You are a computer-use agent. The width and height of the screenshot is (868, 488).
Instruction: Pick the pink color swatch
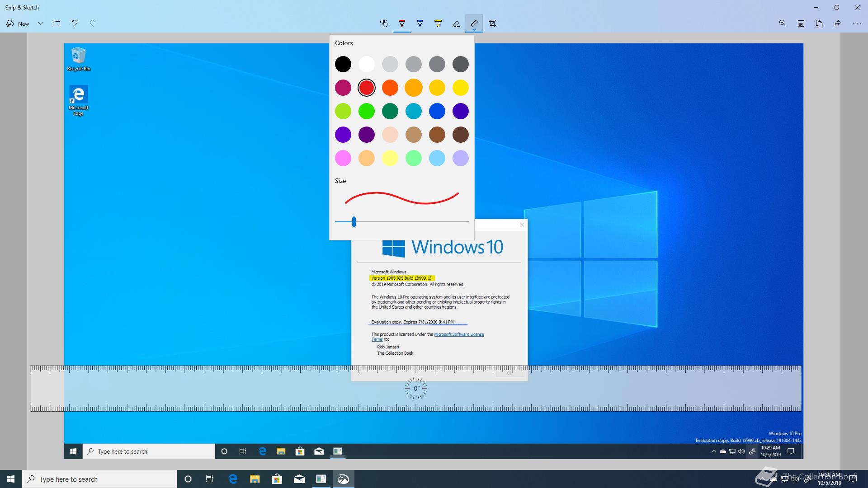[343, 158]
